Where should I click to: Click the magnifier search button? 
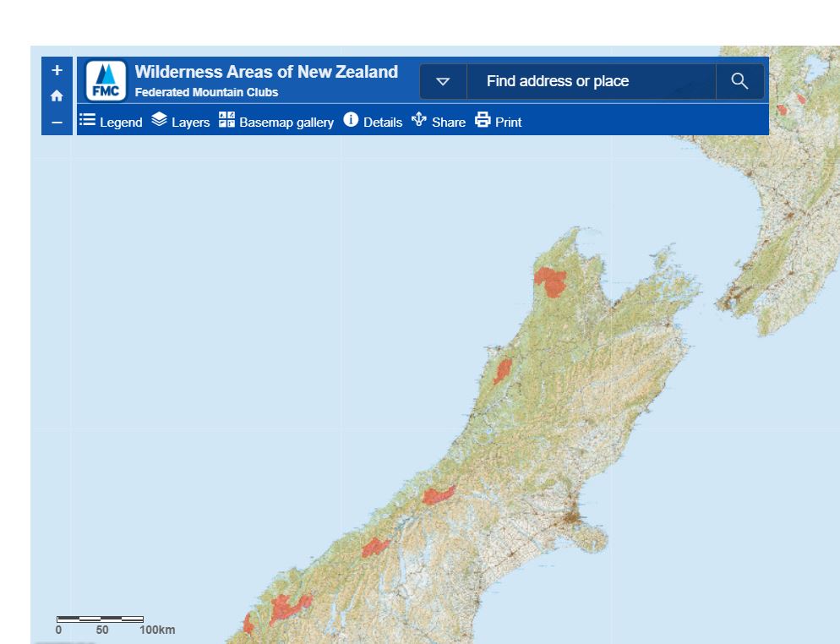[739, 81]
